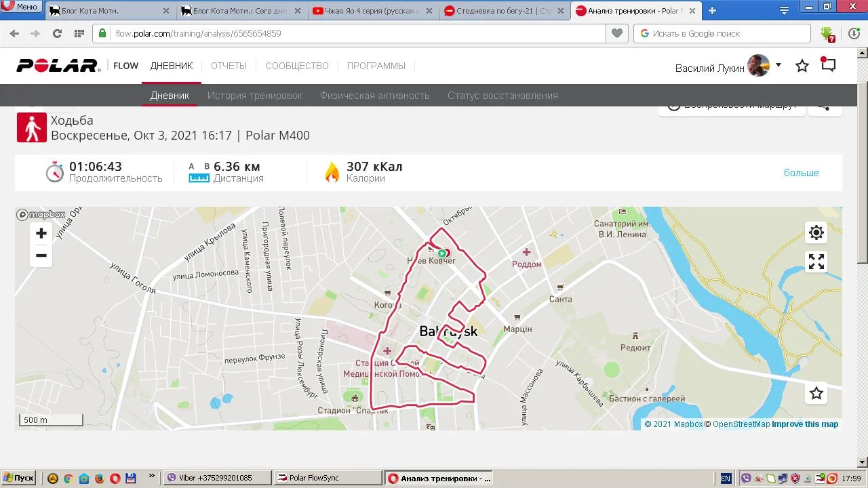Close the YouTube tab
Screen dimensions: 868x488
pos(428,11)
